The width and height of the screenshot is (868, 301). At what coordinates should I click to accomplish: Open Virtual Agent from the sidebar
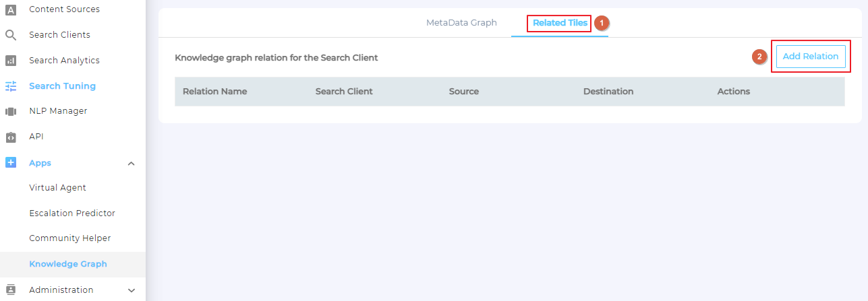57,188
